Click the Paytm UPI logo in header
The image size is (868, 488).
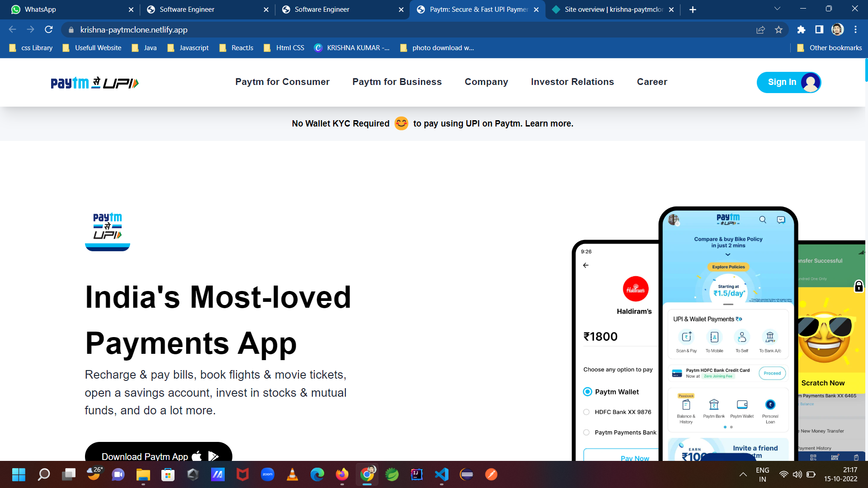[x=95, y=83]
